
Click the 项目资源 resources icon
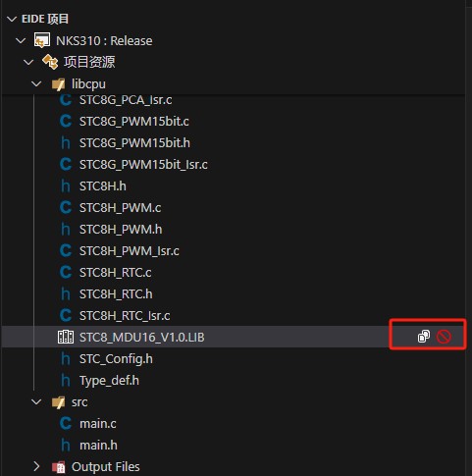pos(50,62)
